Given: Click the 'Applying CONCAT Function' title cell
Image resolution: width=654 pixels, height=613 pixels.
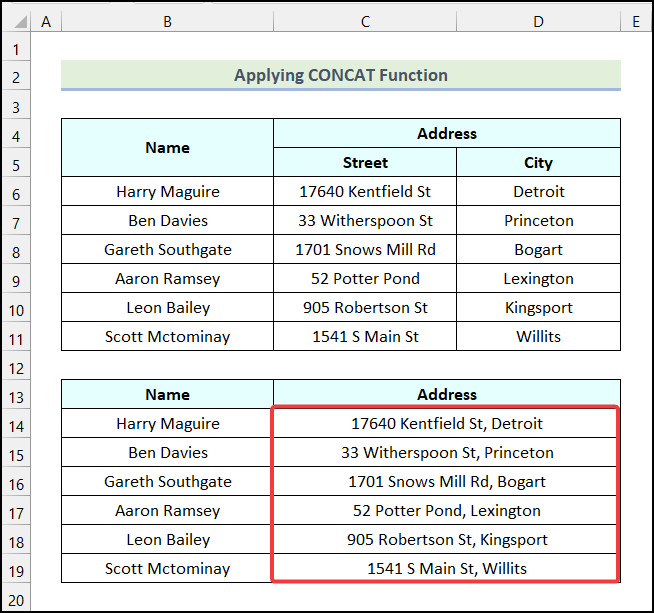Looking at the screenshot, I should point(341,75).
